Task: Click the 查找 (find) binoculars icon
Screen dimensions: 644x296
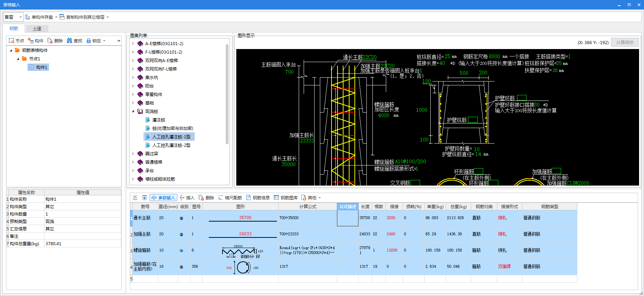Action: [69, 41]
